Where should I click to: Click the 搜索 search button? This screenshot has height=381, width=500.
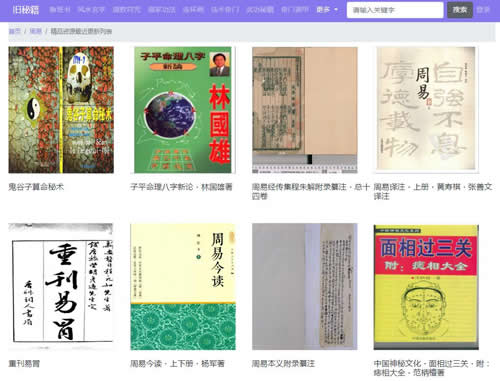(460, 10)
